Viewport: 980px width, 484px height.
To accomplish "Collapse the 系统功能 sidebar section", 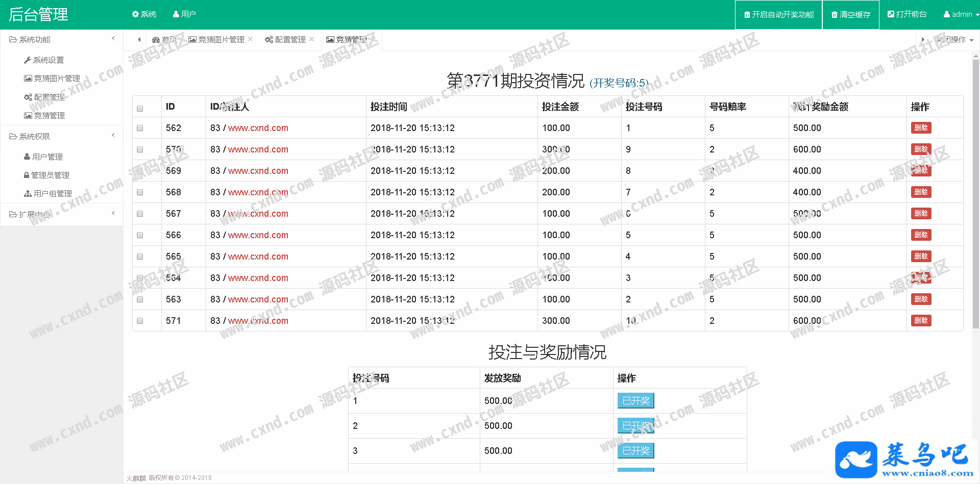I will (x=113, y=39).
